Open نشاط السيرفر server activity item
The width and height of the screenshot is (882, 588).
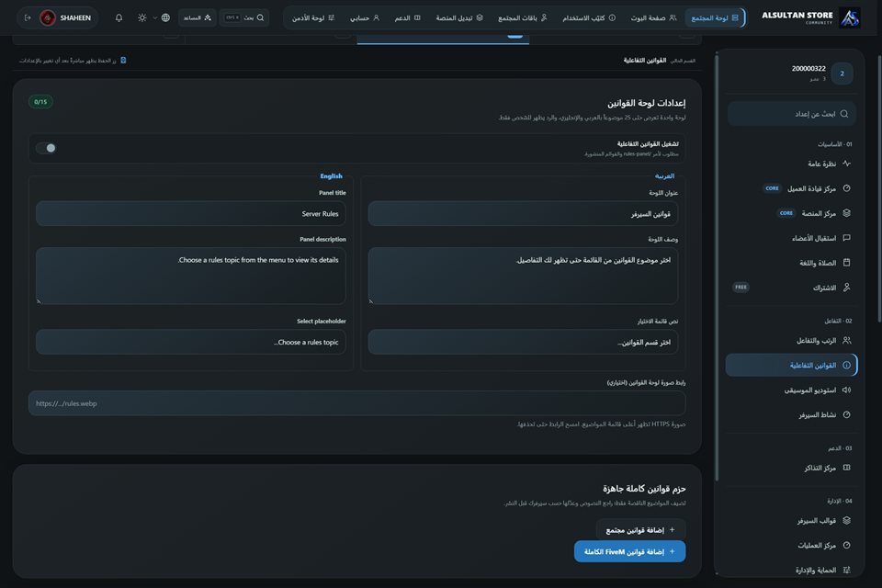[x=790, y=414]
